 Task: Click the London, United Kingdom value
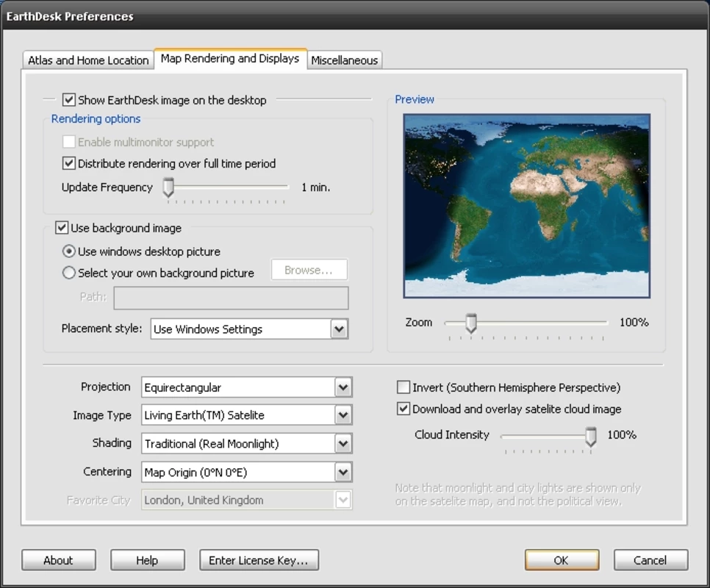point(204,501)
